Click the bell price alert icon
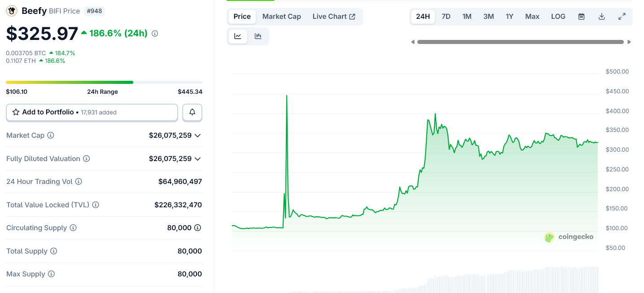This screenshot has width=644, height=293. [192, 112]
